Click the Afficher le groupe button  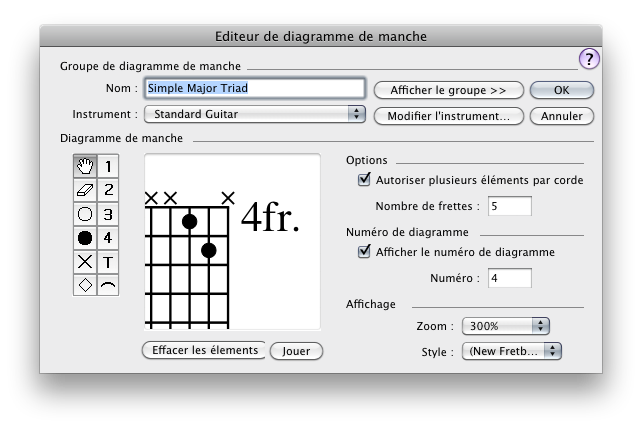point(448,90)
